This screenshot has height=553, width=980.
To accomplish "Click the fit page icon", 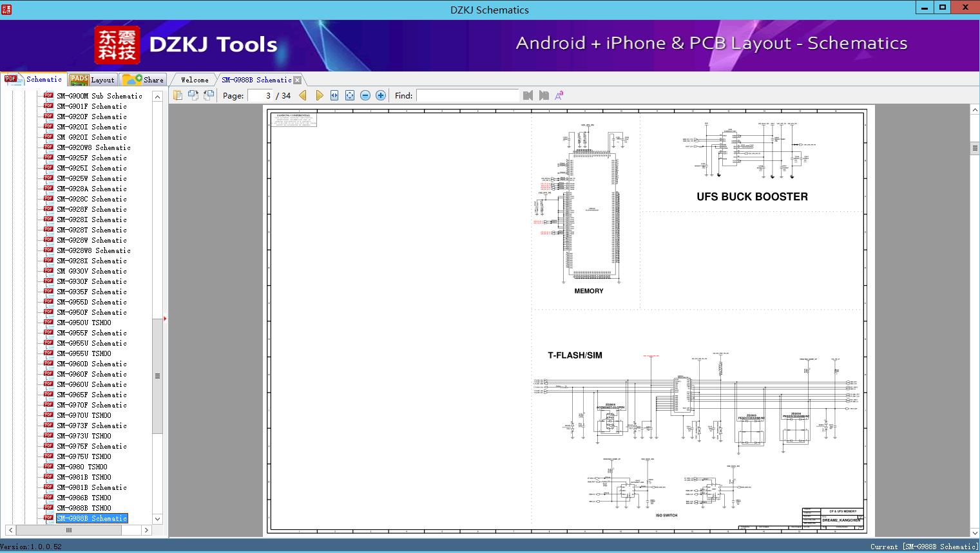I will coord(350,95).
